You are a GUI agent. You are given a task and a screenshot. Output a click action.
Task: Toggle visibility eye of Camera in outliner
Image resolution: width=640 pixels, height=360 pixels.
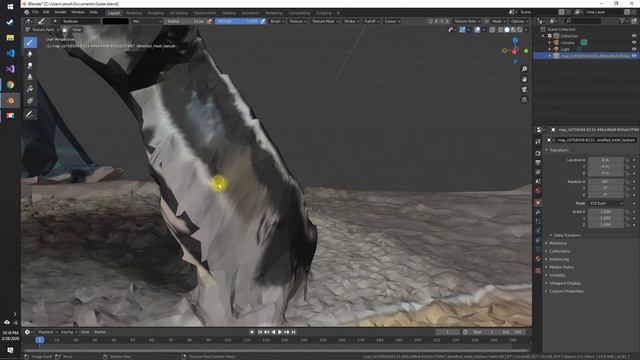tap(634, 42)
